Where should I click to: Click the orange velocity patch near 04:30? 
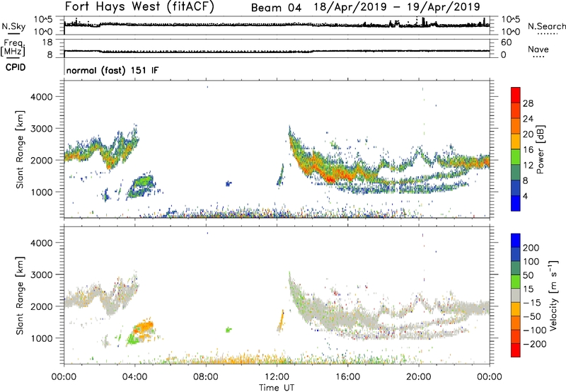pyautogui.click(x=144, y=328)
